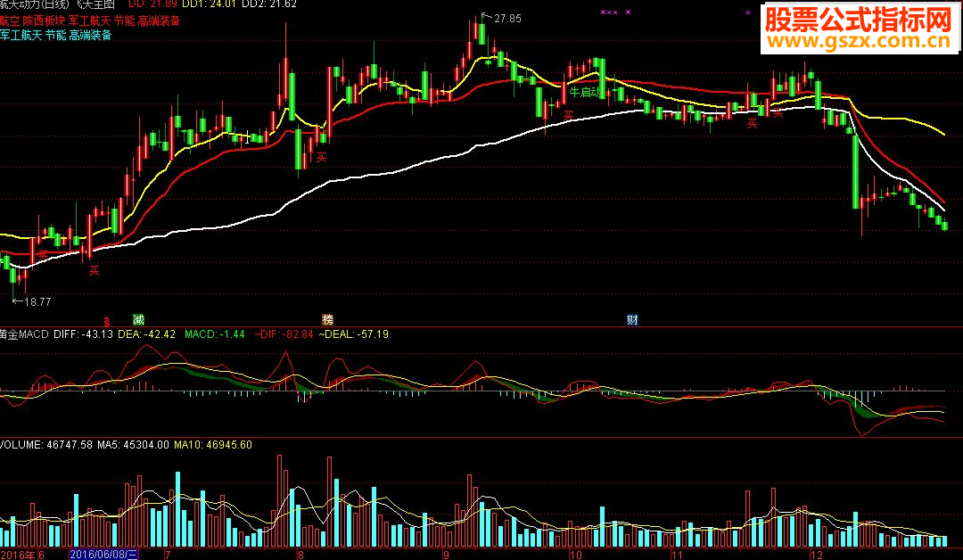Click the green 牛启动 signal label

[585, 92]
